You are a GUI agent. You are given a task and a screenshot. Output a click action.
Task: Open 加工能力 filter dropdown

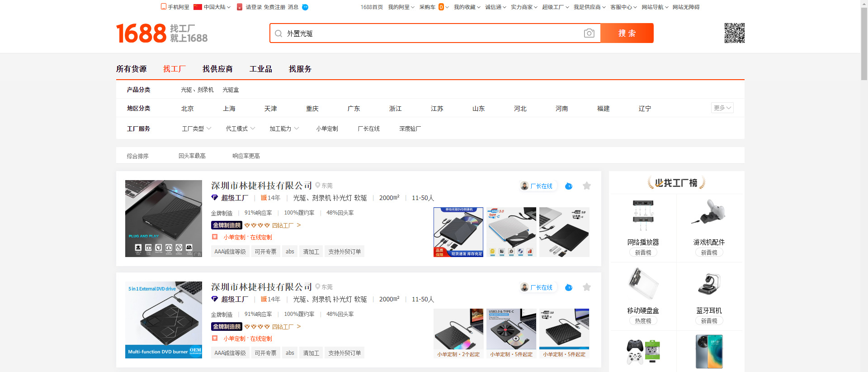pos(284,129)
